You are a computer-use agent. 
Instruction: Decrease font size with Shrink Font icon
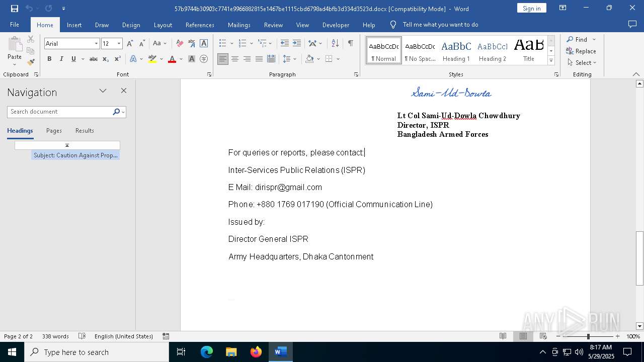[142, 44]
